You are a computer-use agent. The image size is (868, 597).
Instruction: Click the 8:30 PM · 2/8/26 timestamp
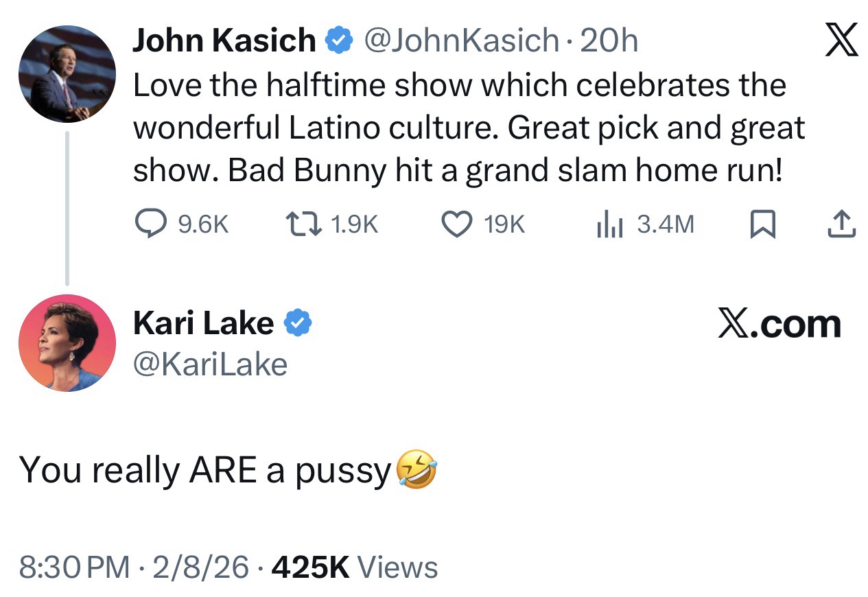coord(134,567)
